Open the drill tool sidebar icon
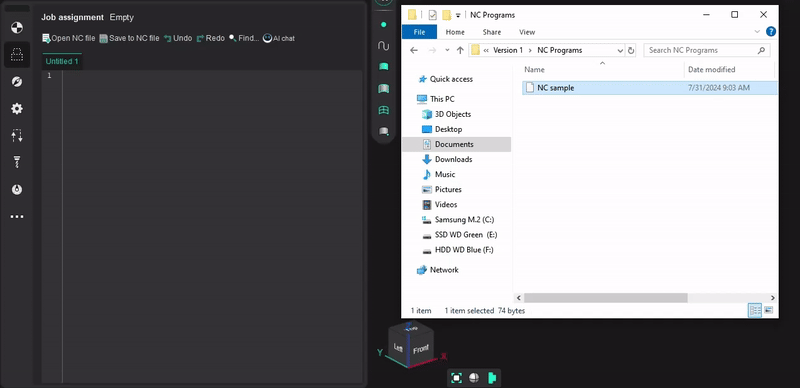This screenshot has height=388, width=800. pyautogui.click(x=17, y=162)
